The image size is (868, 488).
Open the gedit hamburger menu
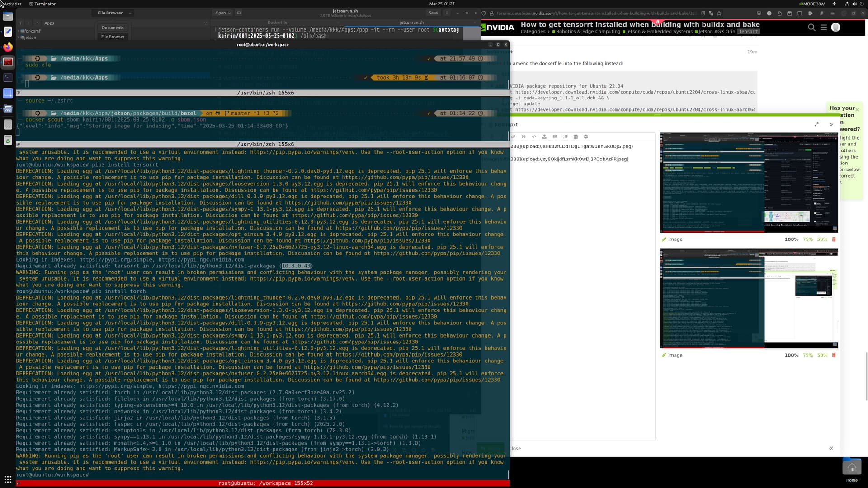click(447, 13)
